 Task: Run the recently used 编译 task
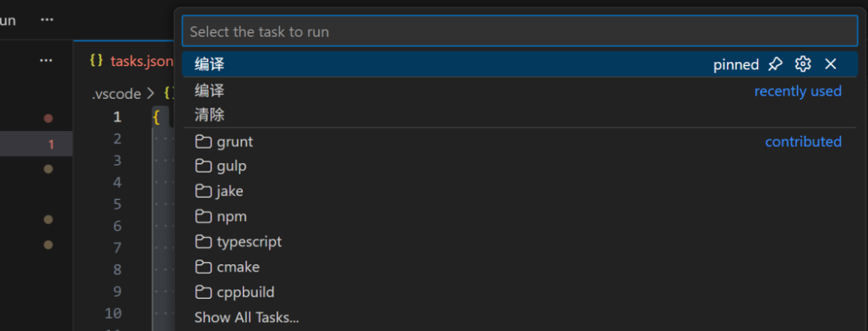pyautogui.click(x=519, y=91)
